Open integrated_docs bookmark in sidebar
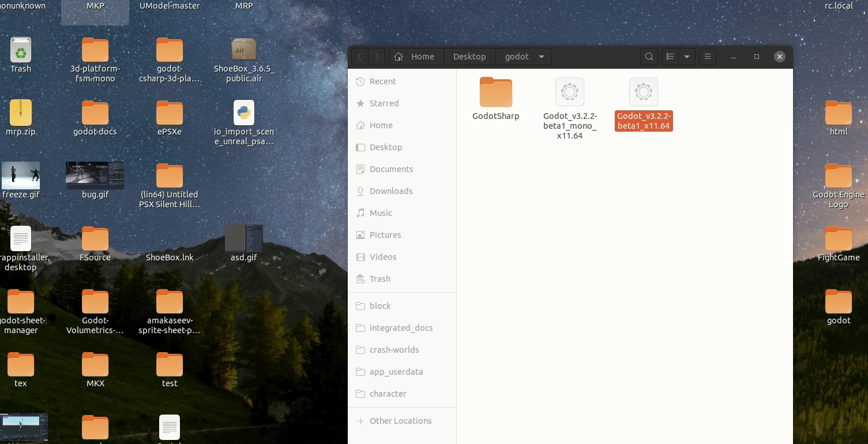The width and height of the screenshot is (868, 444). pos(402,328)
